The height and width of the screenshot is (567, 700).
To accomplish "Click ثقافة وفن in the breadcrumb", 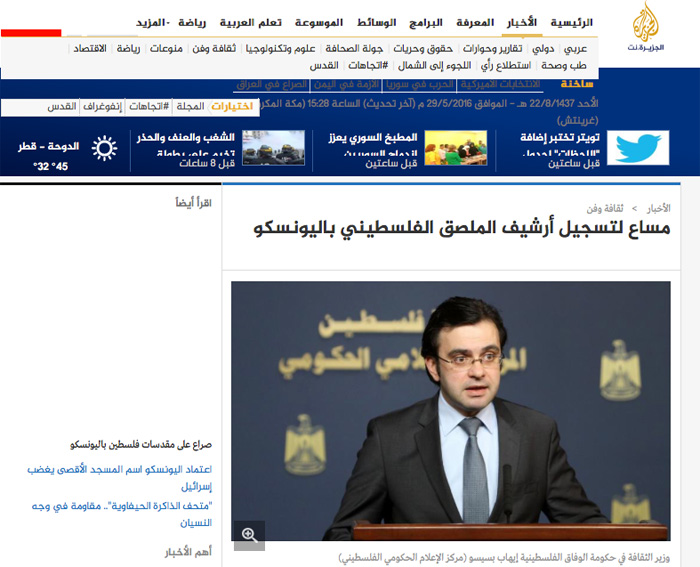I will coord(605,208).
